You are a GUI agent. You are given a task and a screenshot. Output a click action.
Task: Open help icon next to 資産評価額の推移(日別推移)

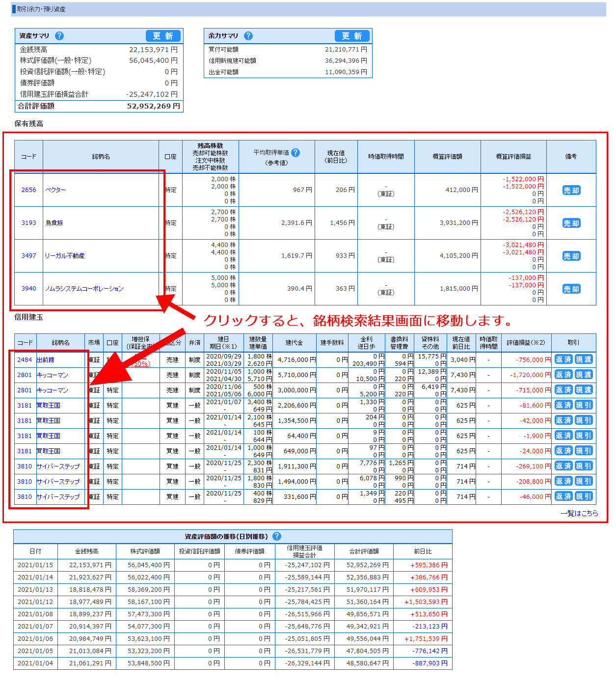click(277, 536)
